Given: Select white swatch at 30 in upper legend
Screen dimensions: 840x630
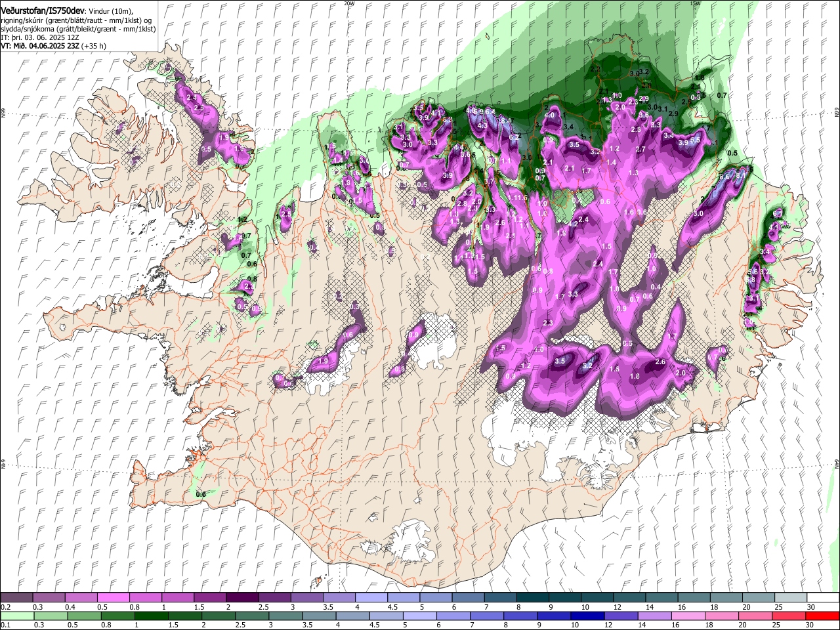Looking at the screenshot, I should pyautogui.click(x=822, y=598).
